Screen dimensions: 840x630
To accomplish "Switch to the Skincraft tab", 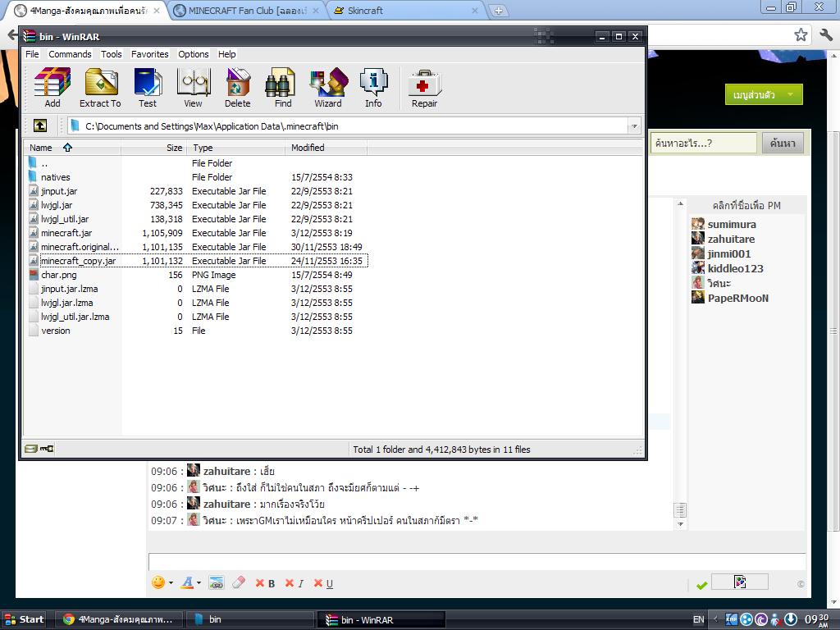I will (x=404, y=10).
